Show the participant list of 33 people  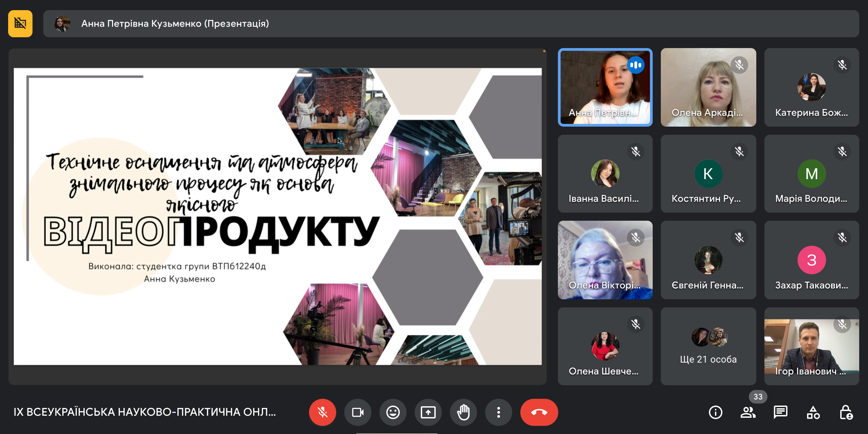(748, 412)
